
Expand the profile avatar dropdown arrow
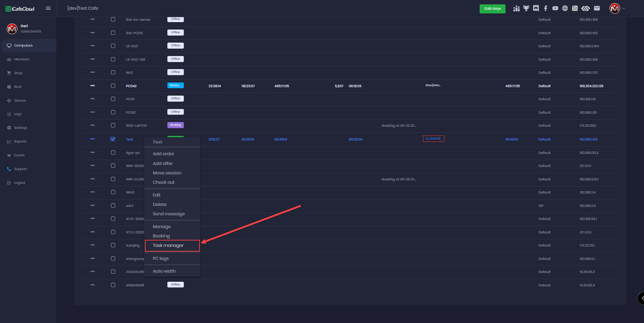624,8
